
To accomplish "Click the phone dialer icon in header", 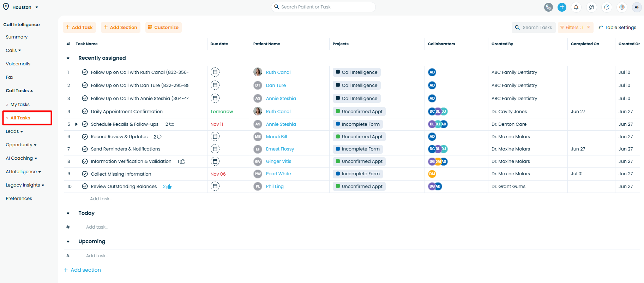I will [x=548, y=7].
